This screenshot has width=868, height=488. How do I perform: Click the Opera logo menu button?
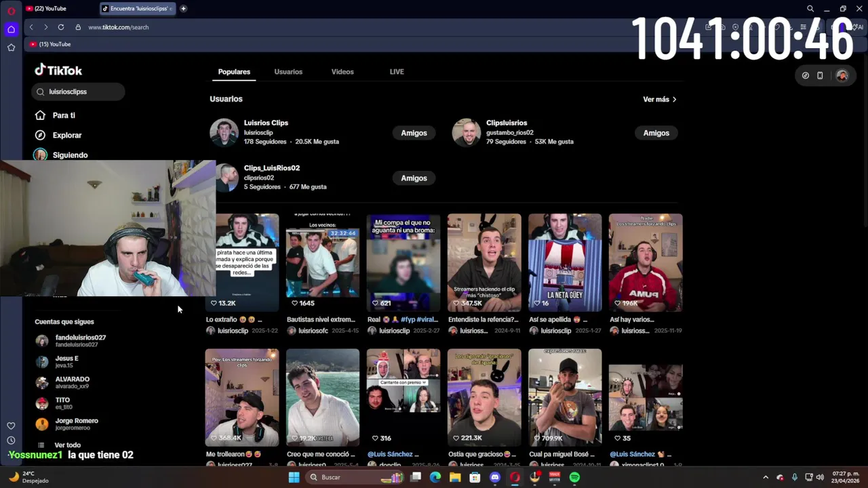(11, 10)
